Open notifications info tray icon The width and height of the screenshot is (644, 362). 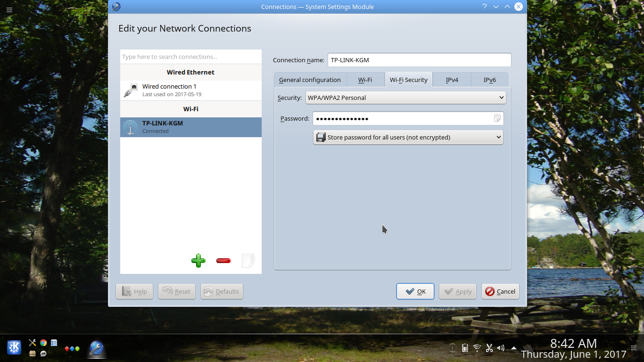(x=453, y=348)
